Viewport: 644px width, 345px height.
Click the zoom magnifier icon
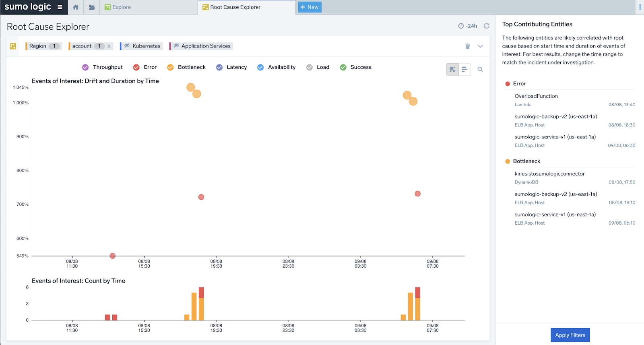click(x=480, y=69)
